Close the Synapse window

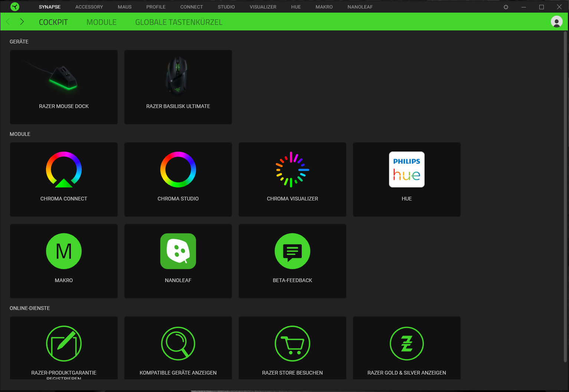pos(559,7)
